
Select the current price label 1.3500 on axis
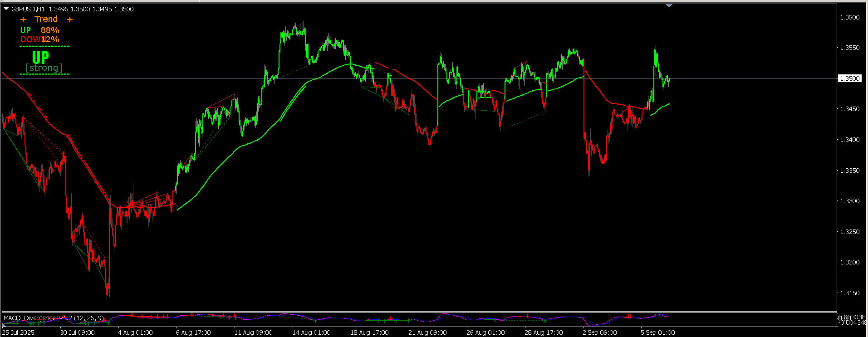849,78
